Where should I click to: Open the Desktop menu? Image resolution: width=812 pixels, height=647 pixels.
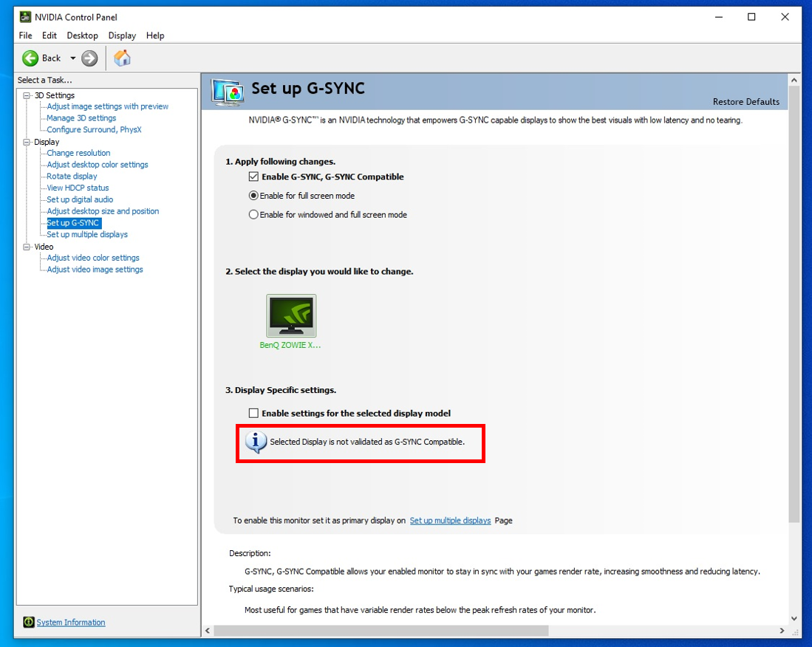click(x=82, y=35)
